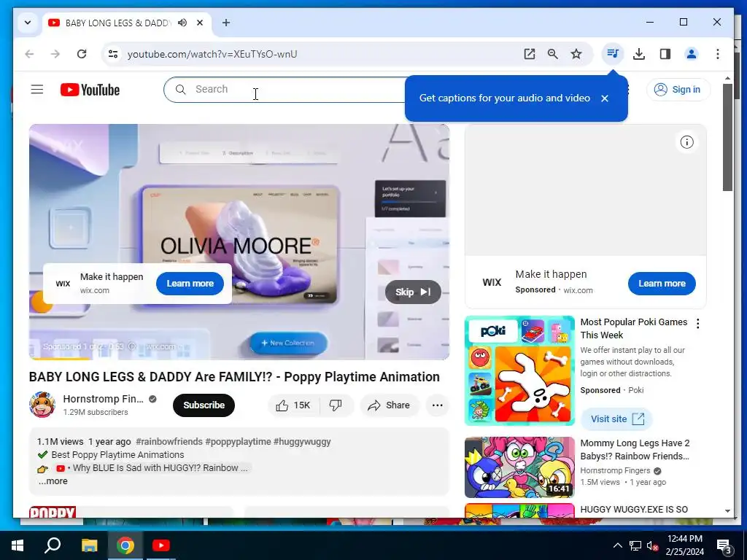The height and width of the screenshot is (560, 747).
Task: Show hidden system tray icons chevron
Action: click(x=617, y=545)
